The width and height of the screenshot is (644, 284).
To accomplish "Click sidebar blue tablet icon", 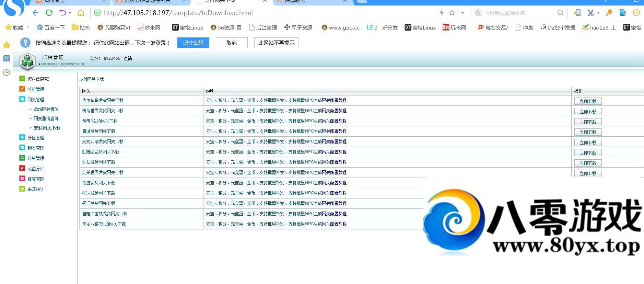I will click(x=7, y=59).
